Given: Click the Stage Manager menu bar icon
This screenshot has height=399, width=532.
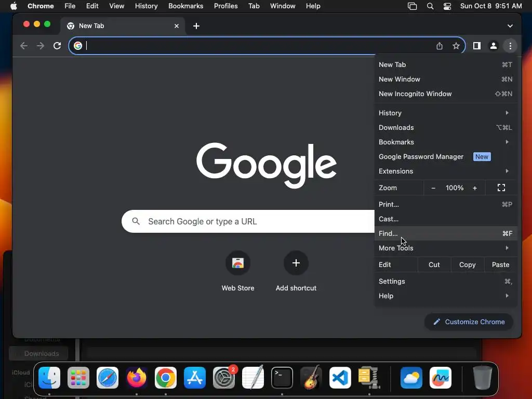Looking at the screenshot, I should (412, 6).
